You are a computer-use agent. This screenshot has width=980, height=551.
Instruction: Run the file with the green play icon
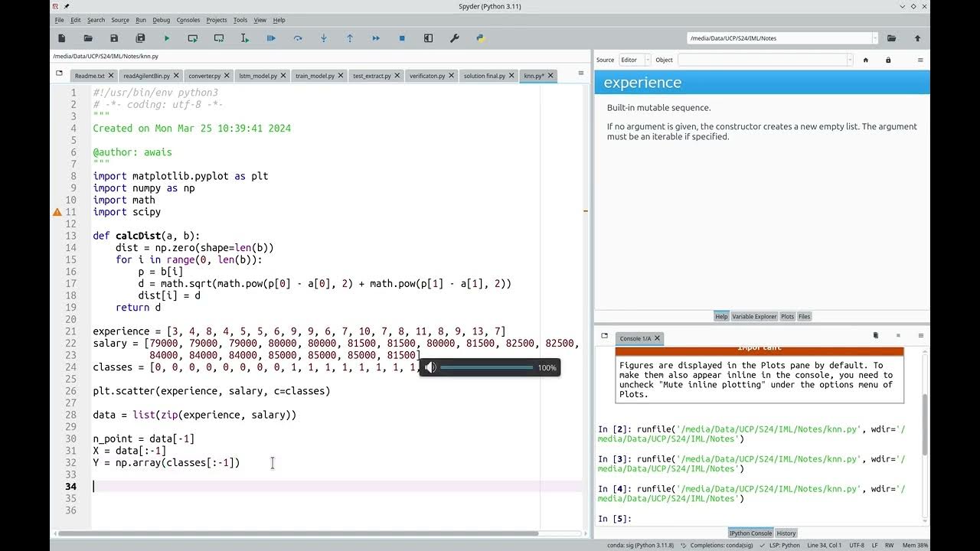tap(167, 38)
